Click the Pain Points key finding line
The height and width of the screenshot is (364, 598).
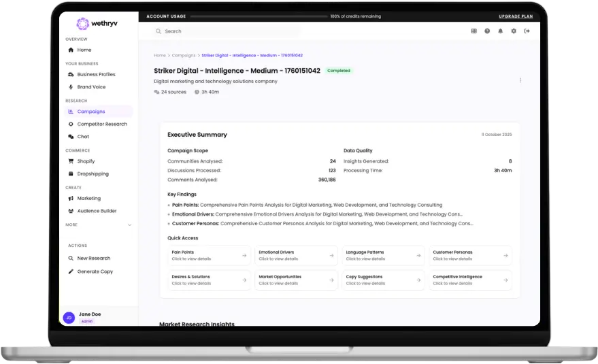[305, 205]
